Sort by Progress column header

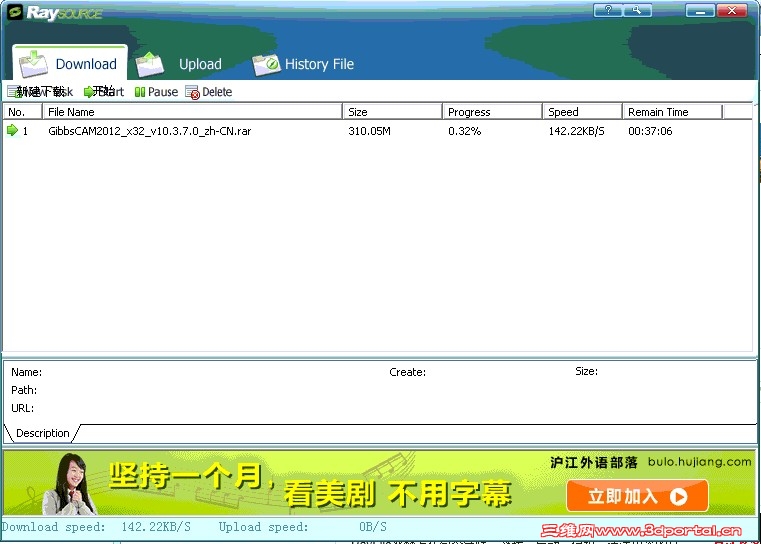[x=493, y=112]
